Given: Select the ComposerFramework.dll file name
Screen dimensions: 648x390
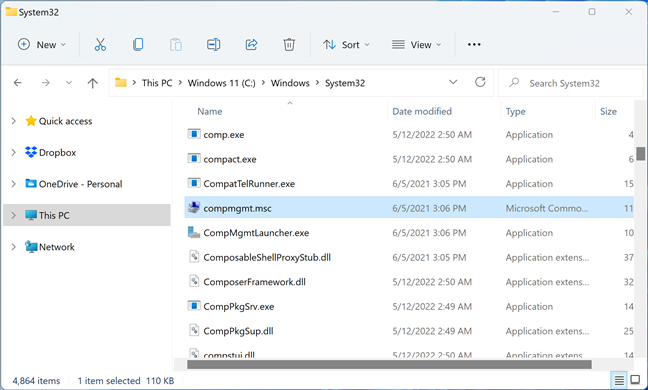Looking at the screenshot, I should pyautogui.click(x=255, y=282).
